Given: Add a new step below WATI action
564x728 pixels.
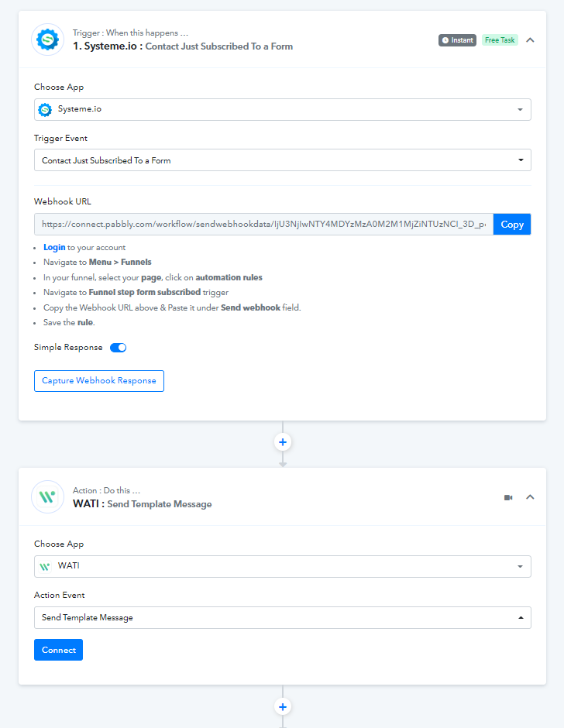Looking at the screenshot, I should coord(283,706).
